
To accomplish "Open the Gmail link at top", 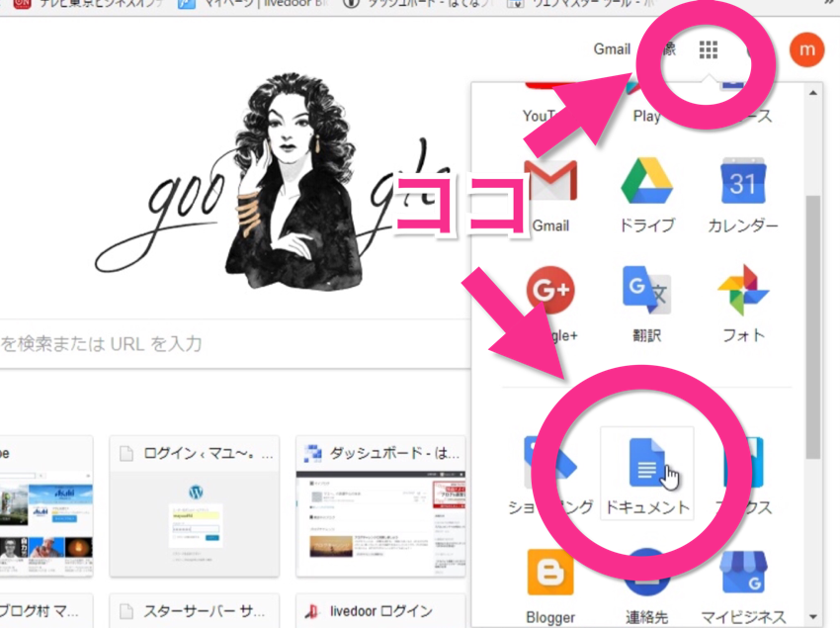I will click(x=612, y=49).
